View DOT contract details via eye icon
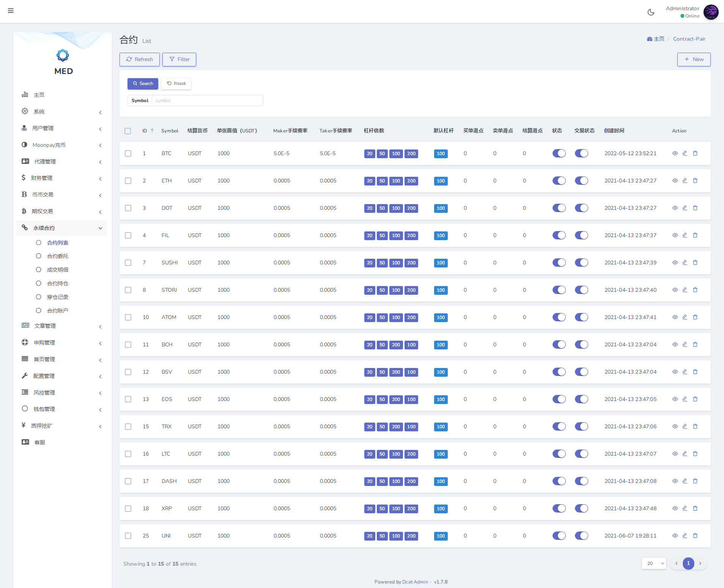 point(675,208)
